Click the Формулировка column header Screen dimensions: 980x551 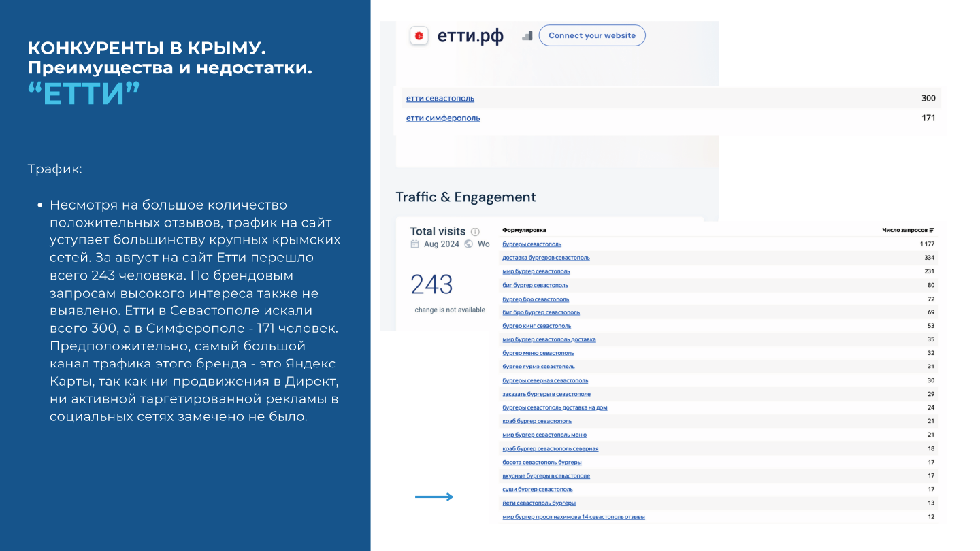524,231
